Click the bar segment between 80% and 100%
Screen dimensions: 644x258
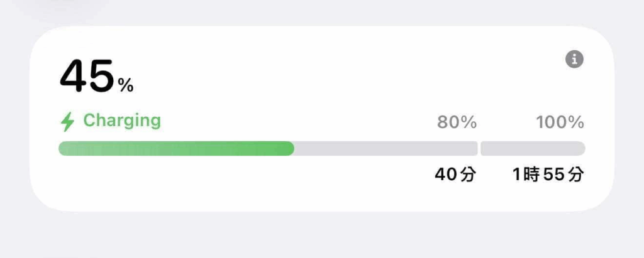tap(533, 149)
